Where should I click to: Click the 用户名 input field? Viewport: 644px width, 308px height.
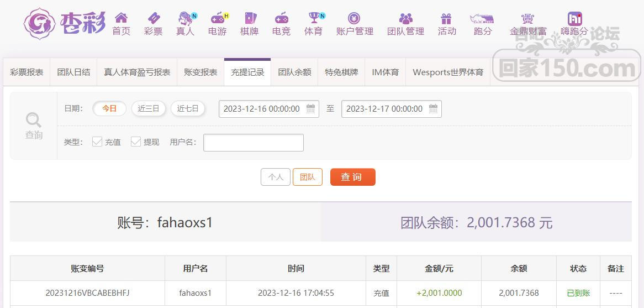(254, 143)
